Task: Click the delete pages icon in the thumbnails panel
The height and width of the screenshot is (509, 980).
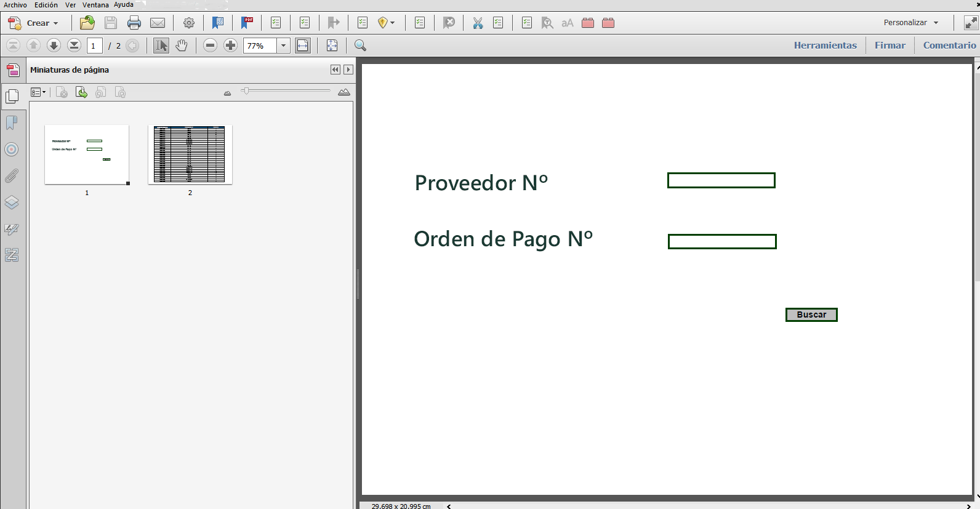Action: click(62, 92)
